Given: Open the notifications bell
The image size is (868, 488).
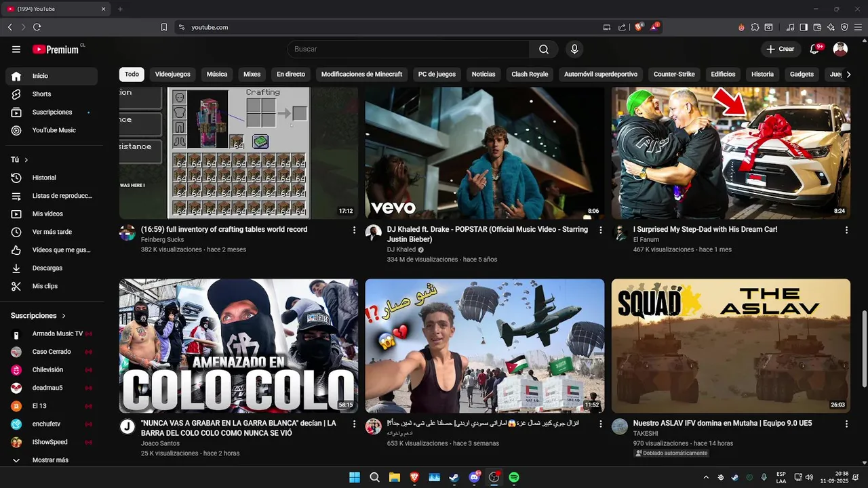Looking at the screenshot, I should point(815,49).
